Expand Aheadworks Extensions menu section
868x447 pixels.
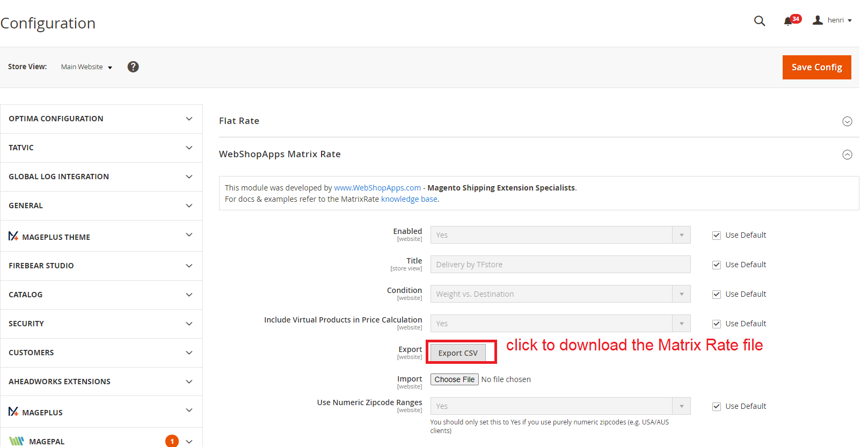[x=101, y=382]
